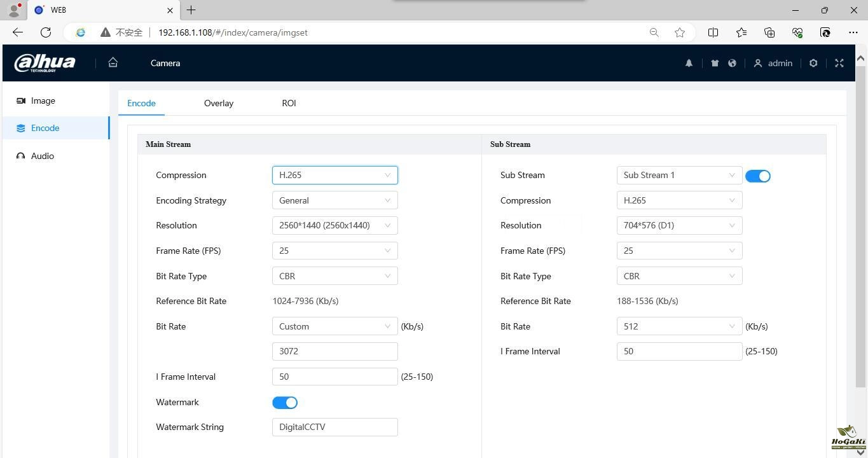Click the admin user account link
868x458 pixels.
773,63
